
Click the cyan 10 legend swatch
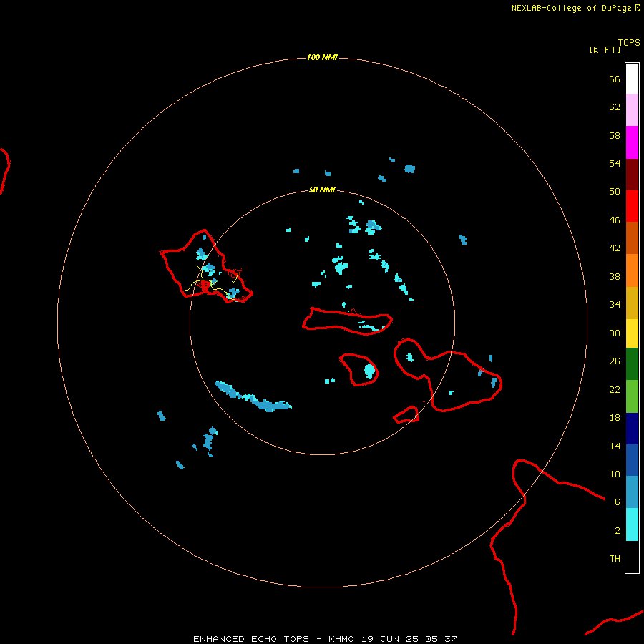coord(632,525)
